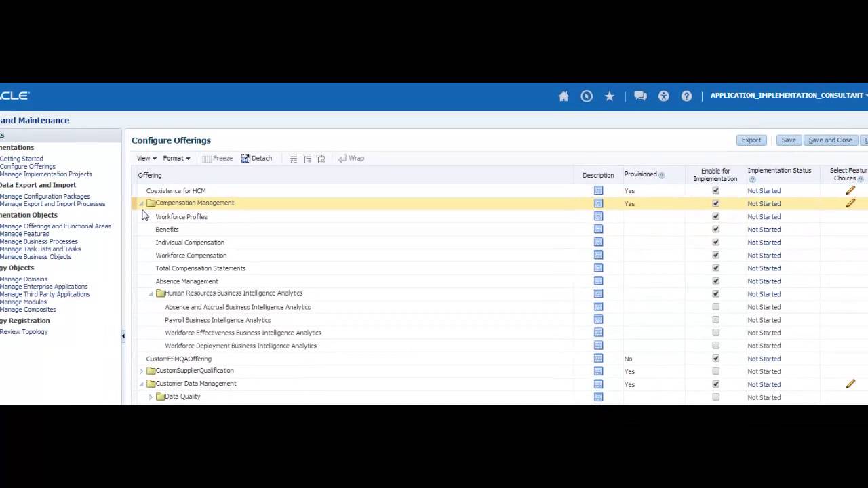
Task: Open Manage Features link
Action: pos(24,234)
